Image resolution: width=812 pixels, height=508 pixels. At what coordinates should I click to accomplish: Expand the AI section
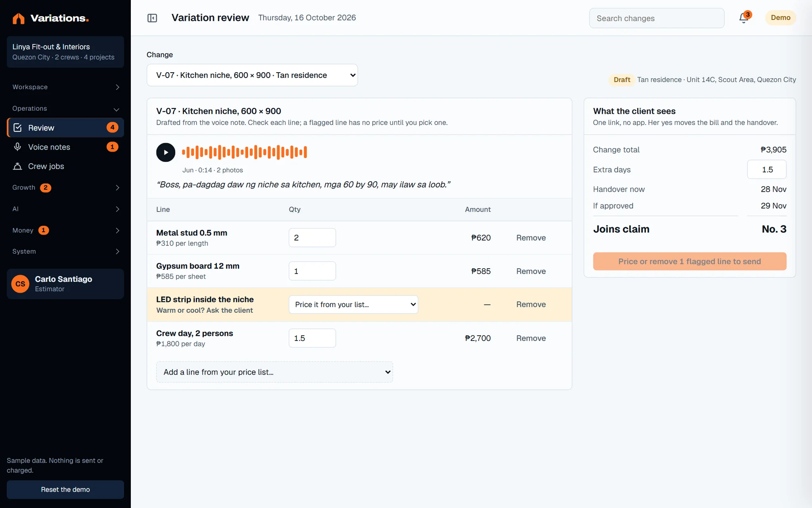[x=65, y=209]
